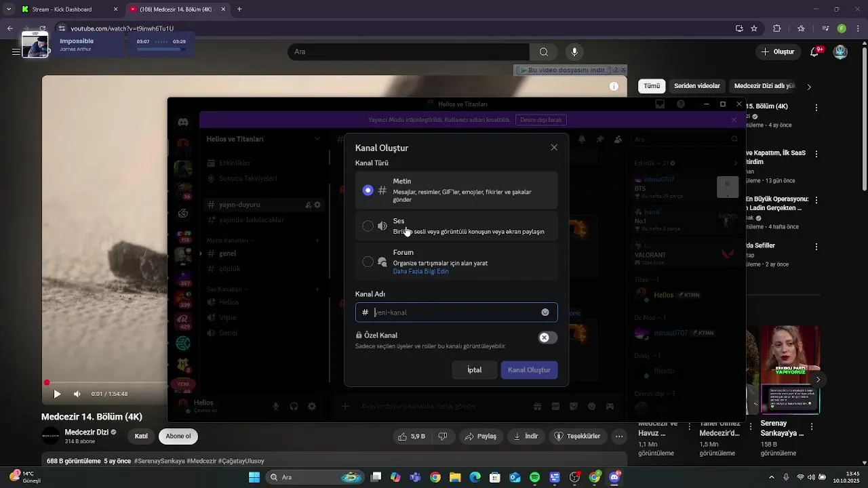Open Discord user settings gear
This screenshot has width=868, height=488.
click(x=312, y=407)
